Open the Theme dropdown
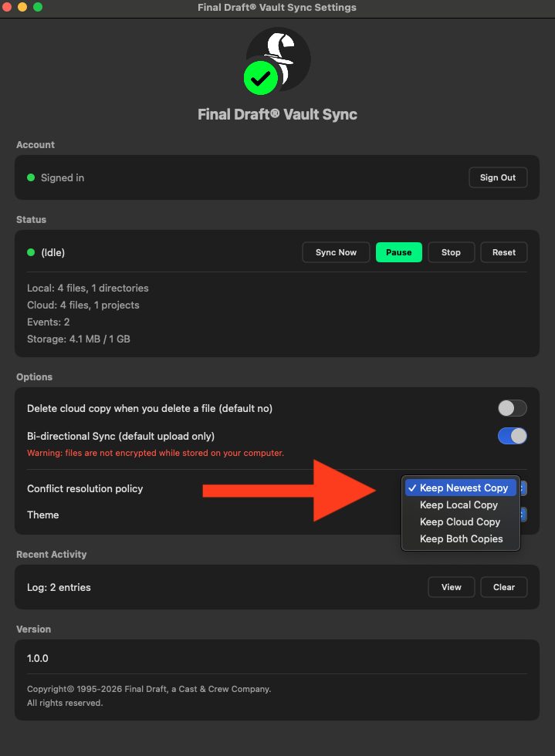The height and width of the screenshot is (756, 555). click(523, 515)
